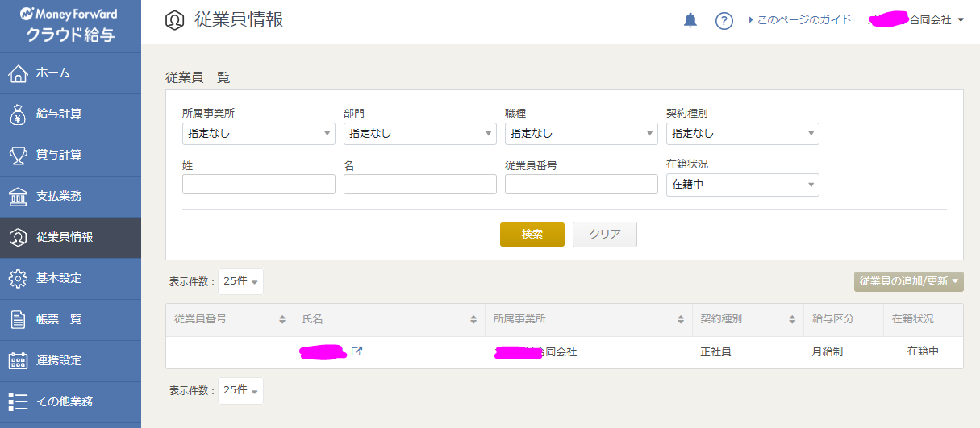
Task: Open その他業務 sidebar menu item
Action: point(63,401)
